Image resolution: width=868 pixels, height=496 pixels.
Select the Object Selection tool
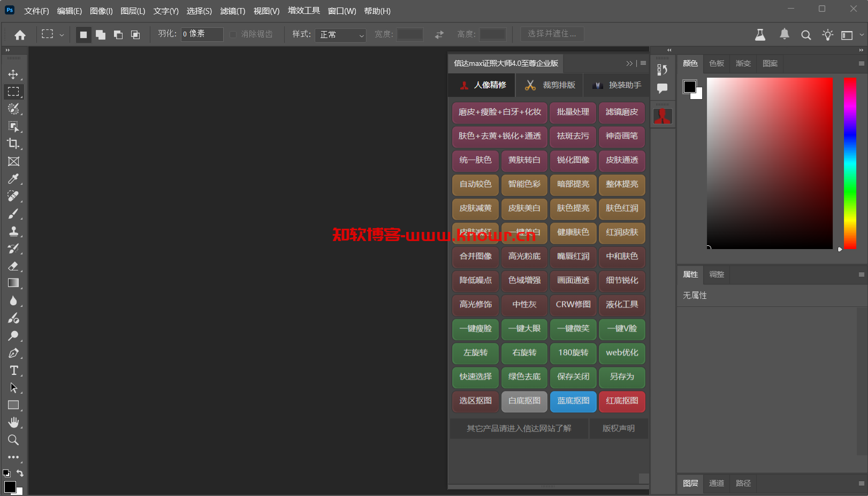click(13, 126)
